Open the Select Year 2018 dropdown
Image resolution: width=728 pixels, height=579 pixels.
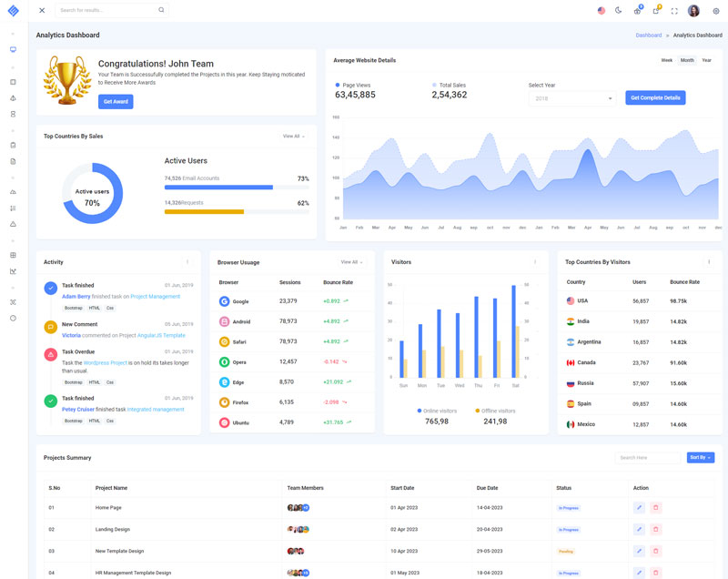(x=572, y=98)
